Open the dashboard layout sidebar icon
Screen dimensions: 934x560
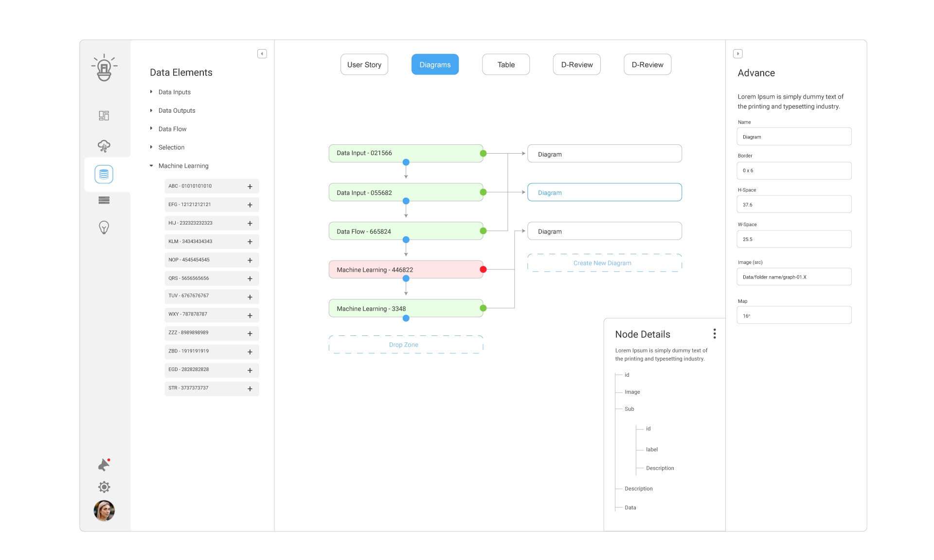coord(104,116)
